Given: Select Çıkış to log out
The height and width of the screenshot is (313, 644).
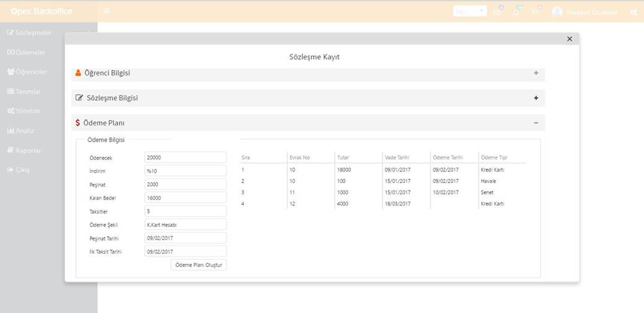Looking at the screenshot, I should 22,169.
